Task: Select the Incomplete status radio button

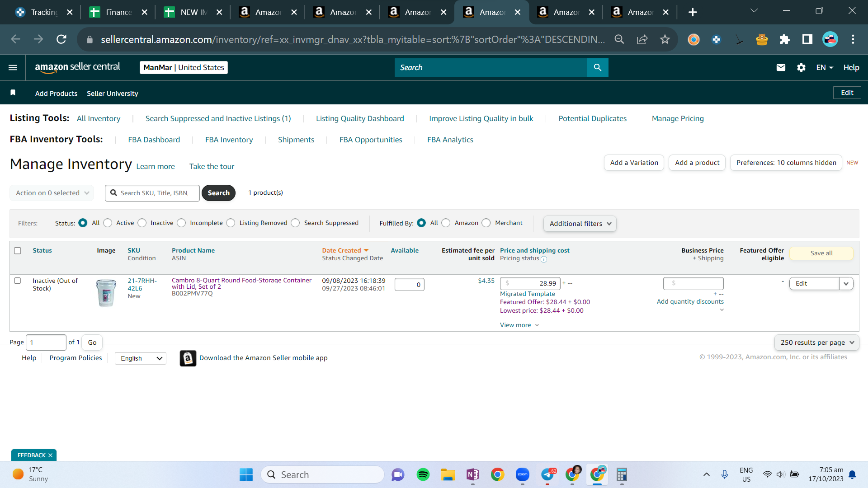Action: click(x=181, y=223)
